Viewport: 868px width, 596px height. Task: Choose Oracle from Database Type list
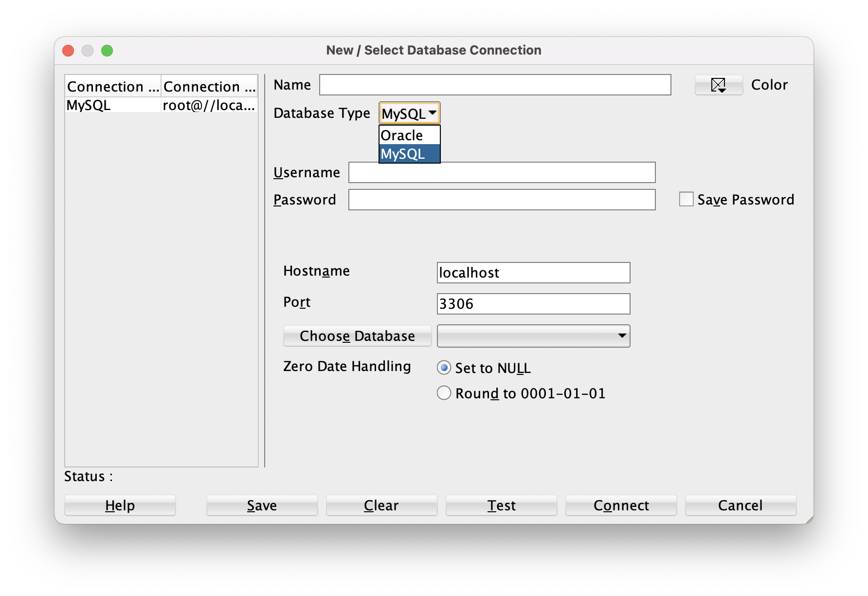coord(409,135)
